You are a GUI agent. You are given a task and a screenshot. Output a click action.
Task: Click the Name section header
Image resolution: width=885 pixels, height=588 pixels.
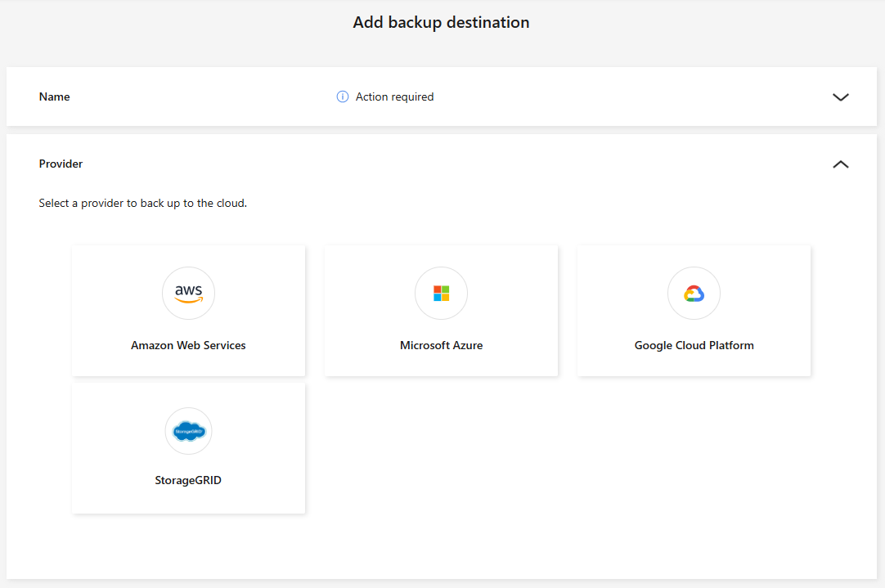pos(54,97)
